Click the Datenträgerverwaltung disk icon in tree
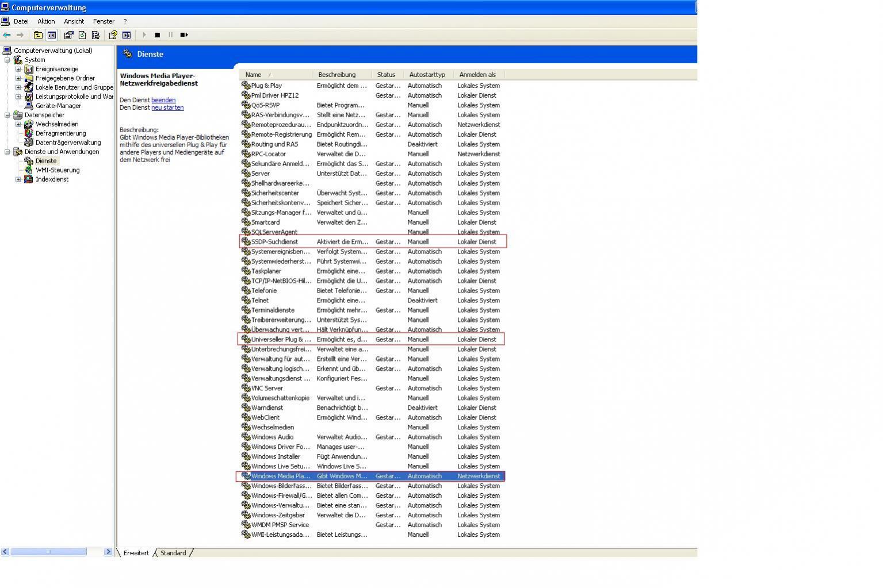This screenshot has width=883, height=588. (x=29, y=143)
